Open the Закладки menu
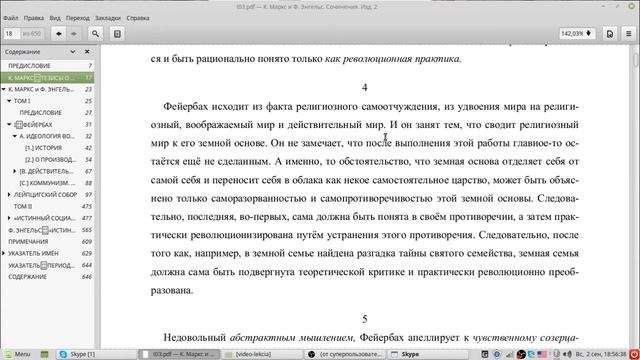 click(x=108, y=18)
